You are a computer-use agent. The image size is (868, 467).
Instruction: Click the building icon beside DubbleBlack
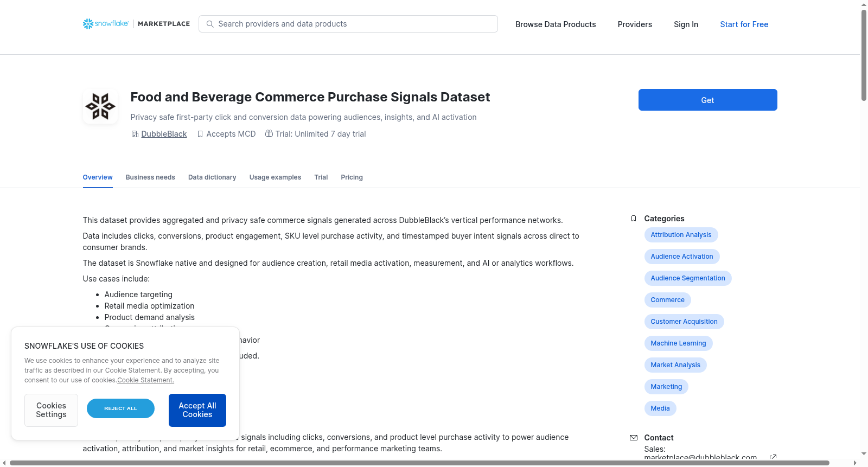tap(135, 134)
